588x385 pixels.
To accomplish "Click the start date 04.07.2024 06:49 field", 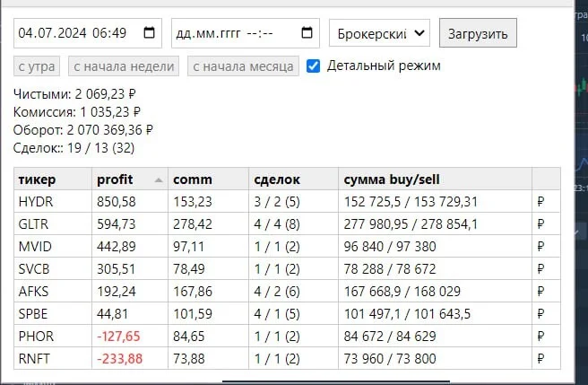I will pos(88,33).
